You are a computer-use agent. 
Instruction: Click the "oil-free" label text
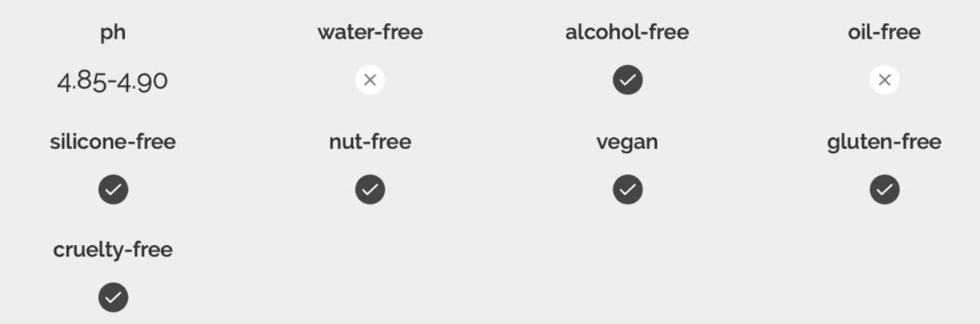(x=884, y=32)
